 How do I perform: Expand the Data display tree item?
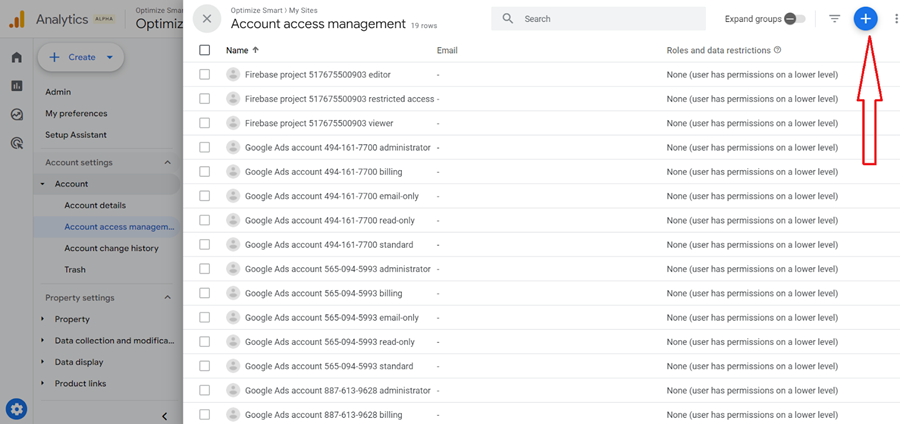tap(43, 362)
